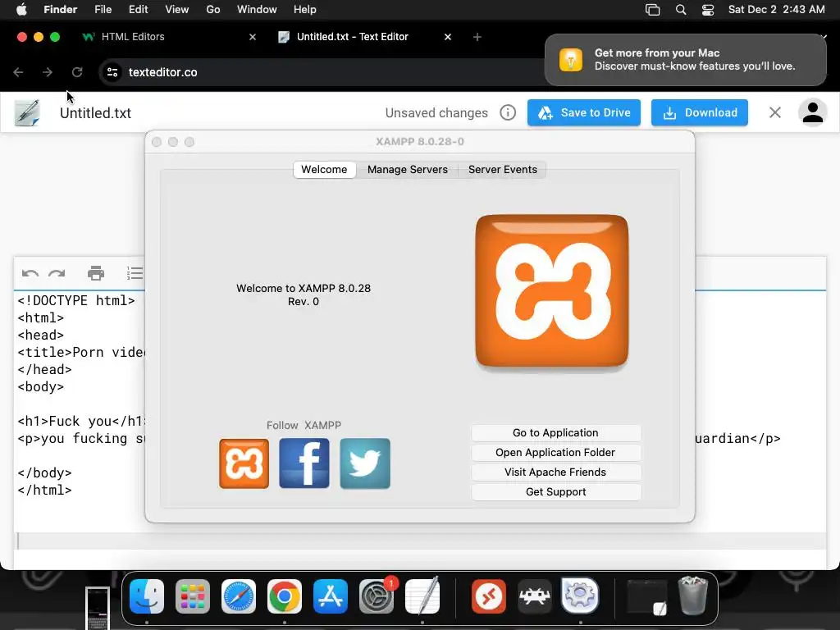Open Finder from the Dock

(x=147, y=596)
